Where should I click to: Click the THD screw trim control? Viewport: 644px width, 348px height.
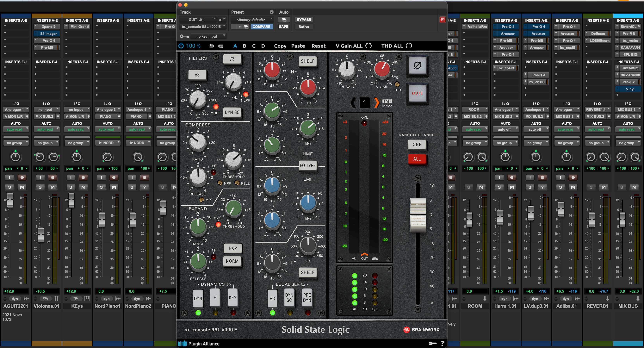click(x=397, y=84)
